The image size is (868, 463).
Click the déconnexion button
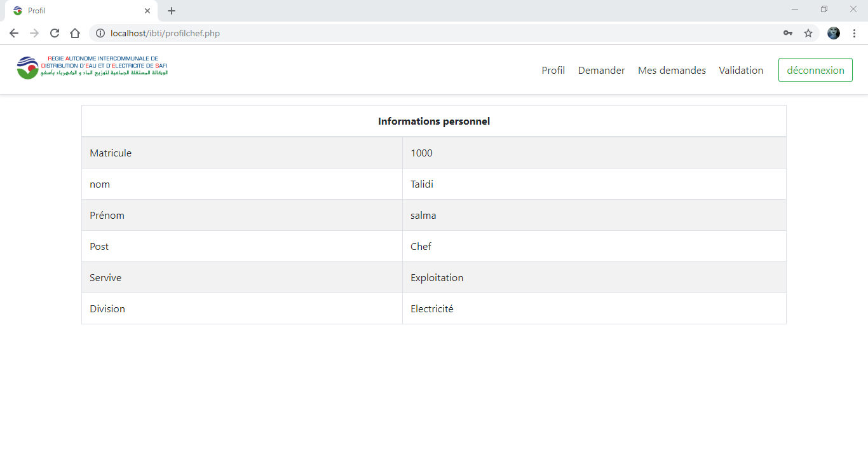[x=815, y=70]
